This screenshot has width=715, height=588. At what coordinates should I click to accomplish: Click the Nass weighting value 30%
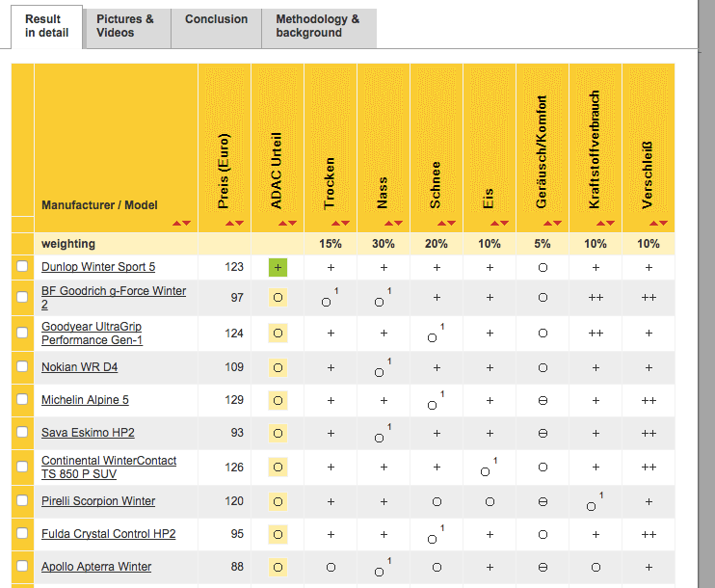point(384,244)
